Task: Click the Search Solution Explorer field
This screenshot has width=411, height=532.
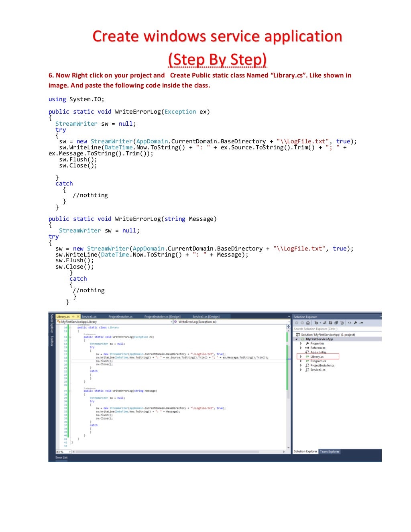Action: 337,329
